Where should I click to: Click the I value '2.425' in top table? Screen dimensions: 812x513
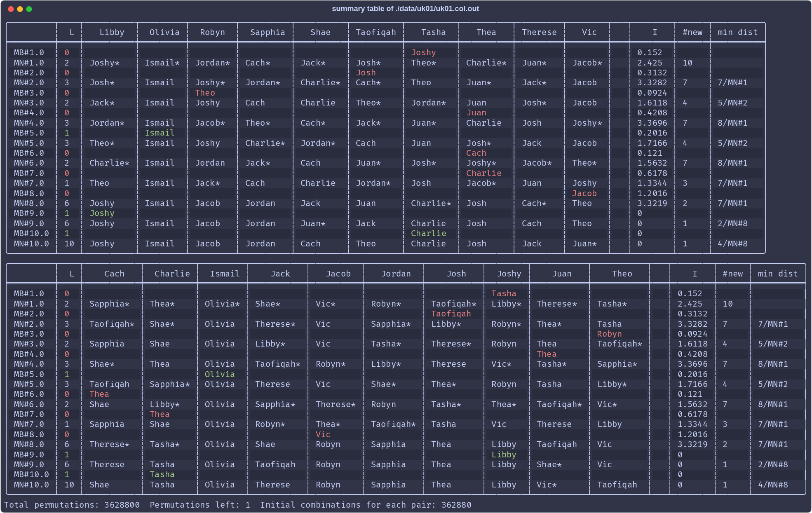point(650,63)
